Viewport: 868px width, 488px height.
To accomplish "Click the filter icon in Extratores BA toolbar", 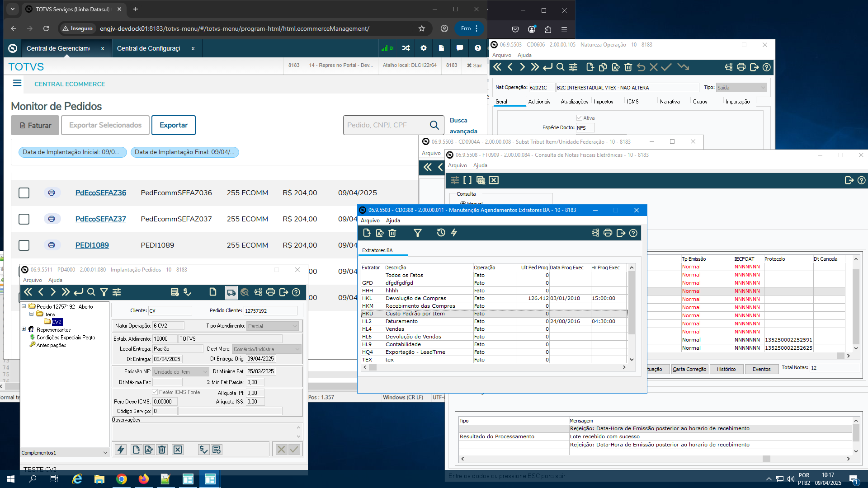I will (417, 233).
